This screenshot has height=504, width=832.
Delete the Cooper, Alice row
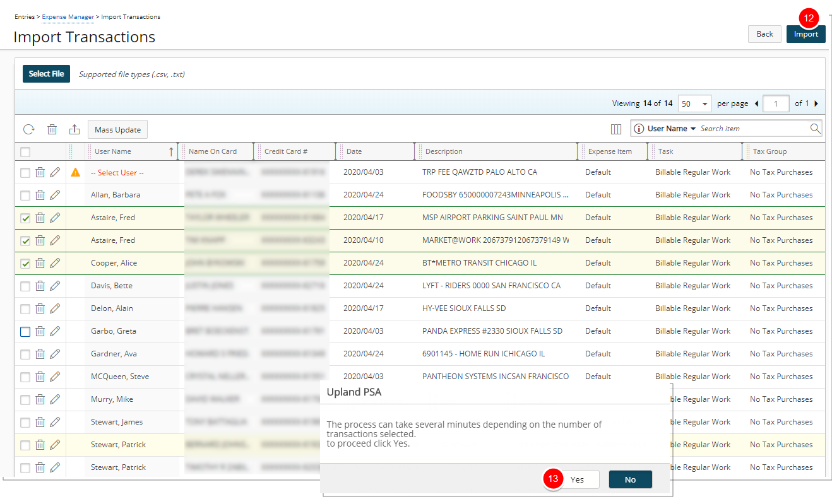point(40,263)
